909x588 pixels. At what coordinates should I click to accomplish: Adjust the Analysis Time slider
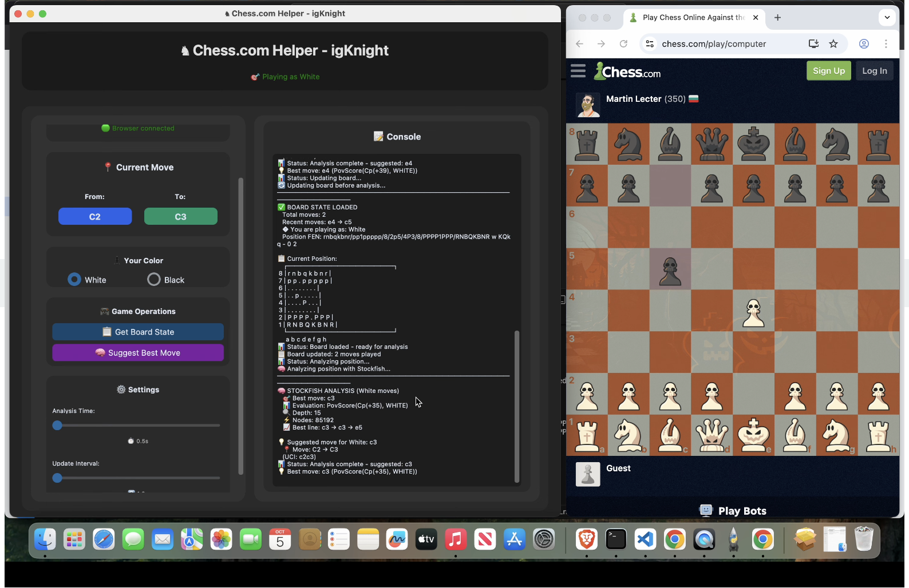pos(57,426)
